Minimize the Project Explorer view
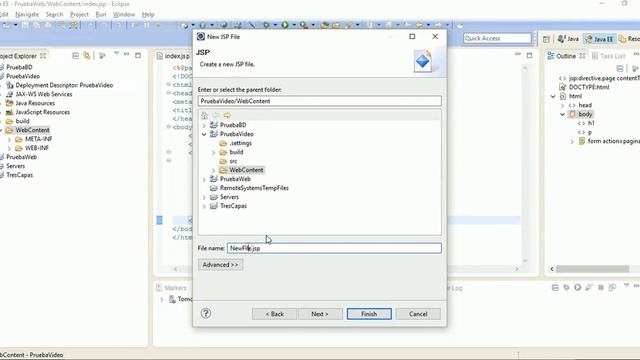This screenshot has width=640, height=360. (x=127, y=55)
